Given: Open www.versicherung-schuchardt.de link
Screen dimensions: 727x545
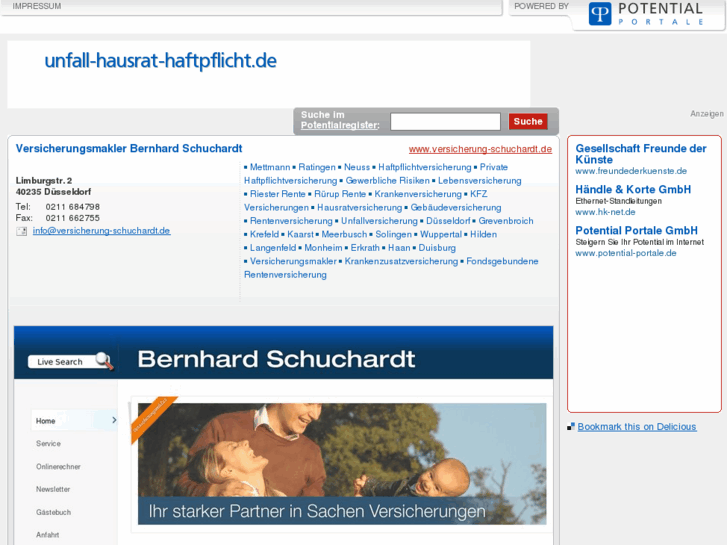Looking at the screenshot, I should (480, 149).
